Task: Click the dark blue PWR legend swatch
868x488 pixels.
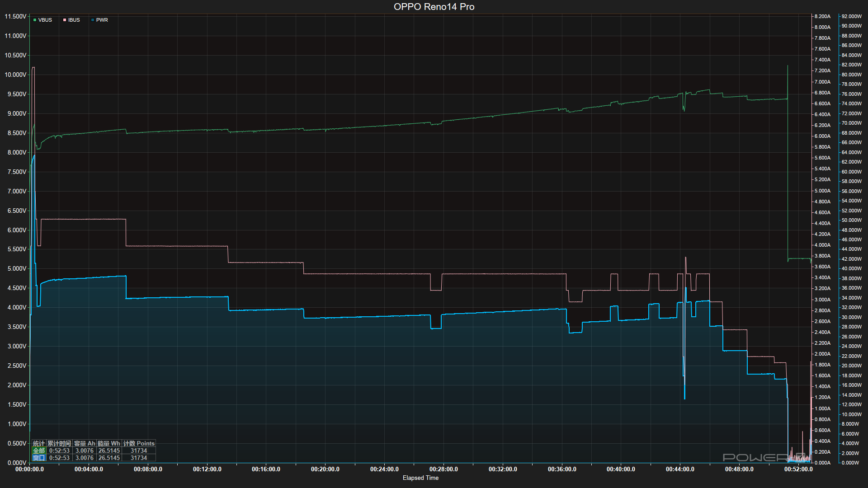Action: click(93, 20)
